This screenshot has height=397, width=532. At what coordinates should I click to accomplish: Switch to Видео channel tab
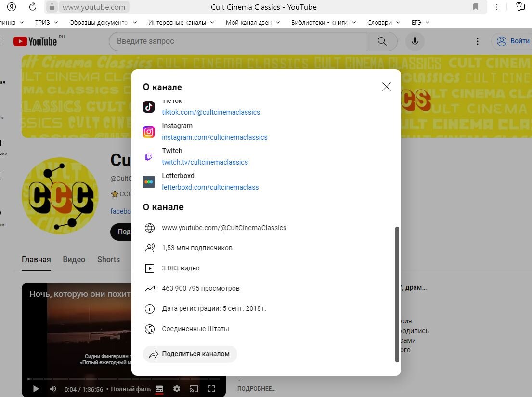click(x=74, y=260)
